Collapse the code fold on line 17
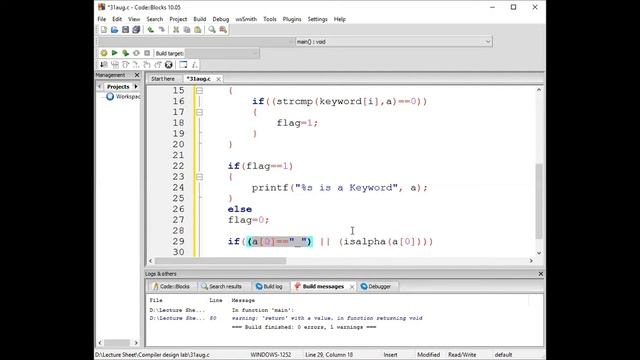This screenshot has height=360, width=640. 199,112
